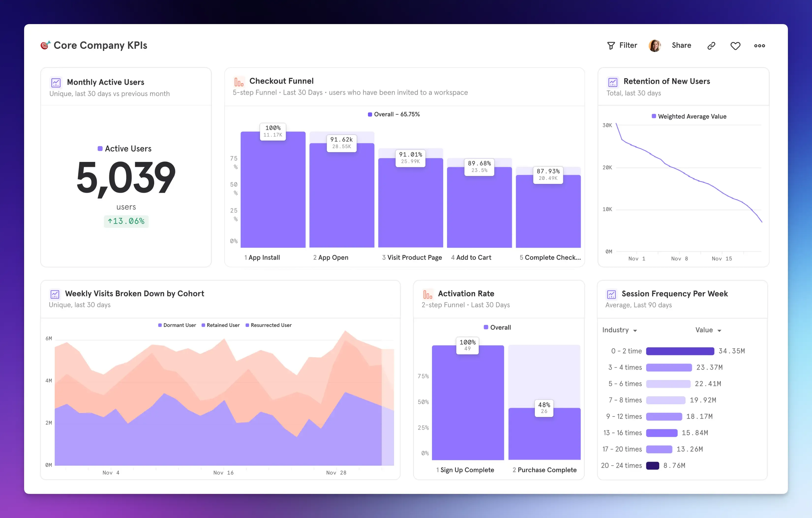The height and width of the screenshot is (518, 812).
Task: Toggle the Resurrected User legend series
Action: [269, 325]
